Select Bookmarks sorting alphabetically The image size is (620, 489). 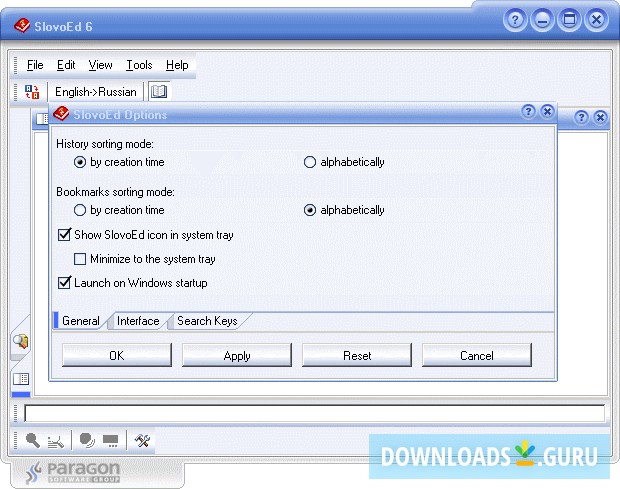pos(344,210)
